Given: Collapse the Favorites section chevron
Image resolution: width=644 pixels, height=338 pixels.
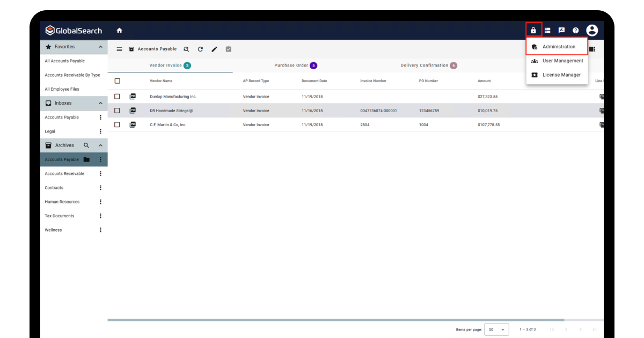Looking at the screenshot, I should [100, 47].
